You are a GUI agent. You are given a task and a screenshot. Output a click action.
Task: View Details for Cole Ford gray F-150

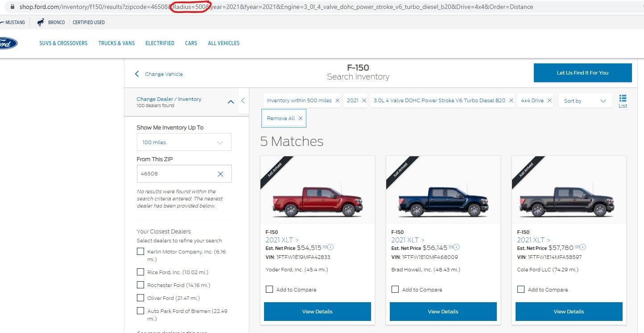click(x=569, y=312)
